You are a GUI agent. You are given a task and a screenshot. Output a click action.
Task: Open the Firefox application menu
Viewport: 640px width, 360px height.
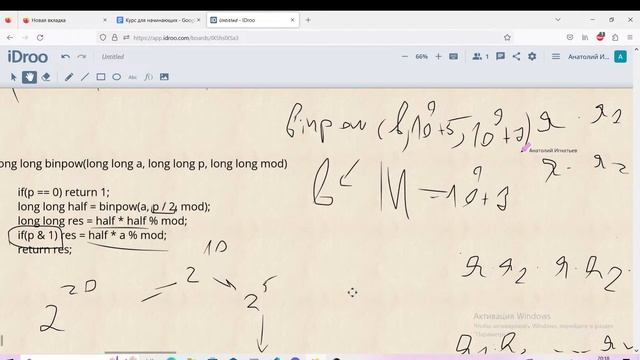[630, 37]
